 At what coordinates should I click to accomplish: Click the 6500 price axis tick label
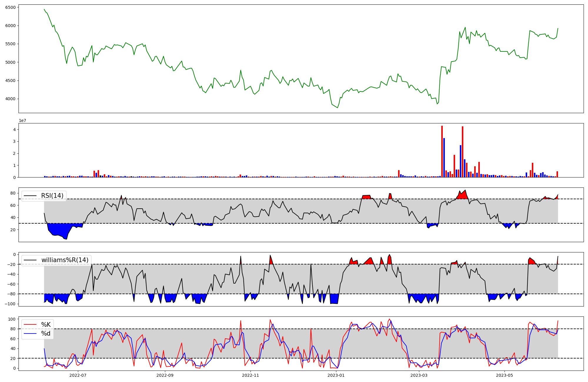pyautogui.click(x=11, y=7)
